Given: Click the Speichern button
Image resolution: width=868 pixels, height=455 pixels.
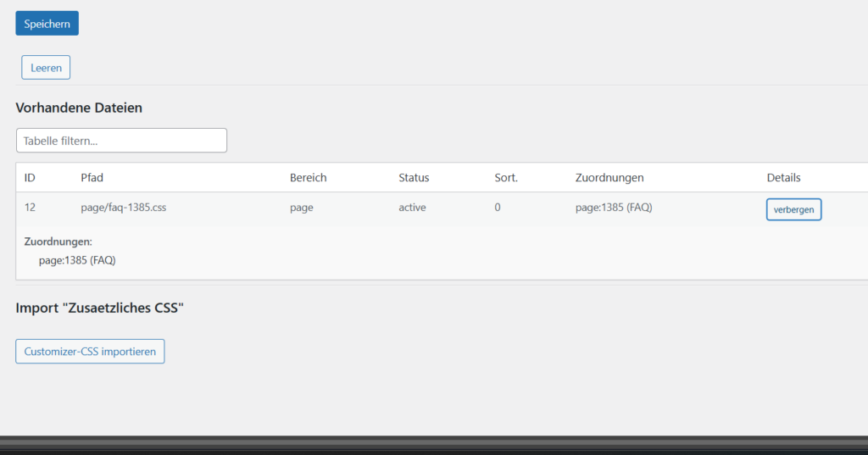Looking at the screenshot, I should [x=47, y=24].
